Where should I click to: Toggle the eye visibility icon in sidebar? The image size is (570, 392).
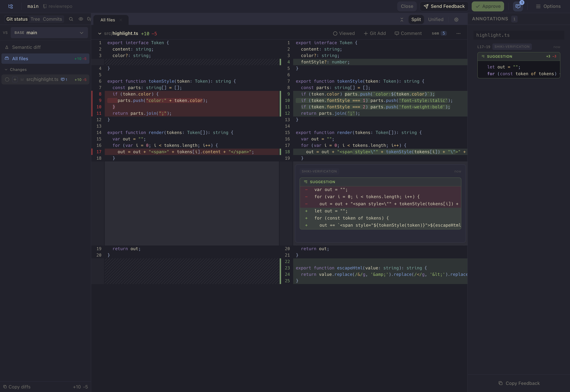pyautogui.click(x=81, y=19)
